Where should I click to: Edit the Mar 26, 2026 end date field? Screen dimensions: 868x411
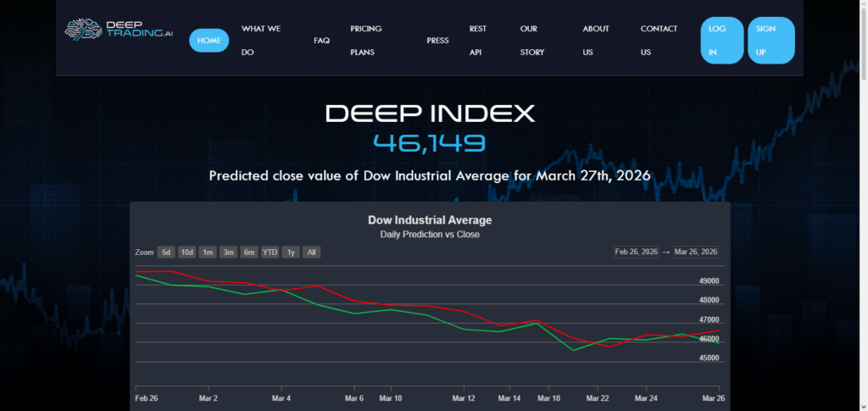coord(696,253)
